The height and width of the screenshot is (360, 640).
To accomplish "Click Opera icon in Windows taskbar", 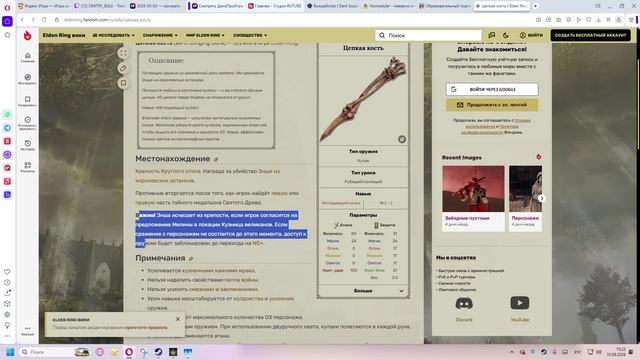I will [x=129, y=352].
